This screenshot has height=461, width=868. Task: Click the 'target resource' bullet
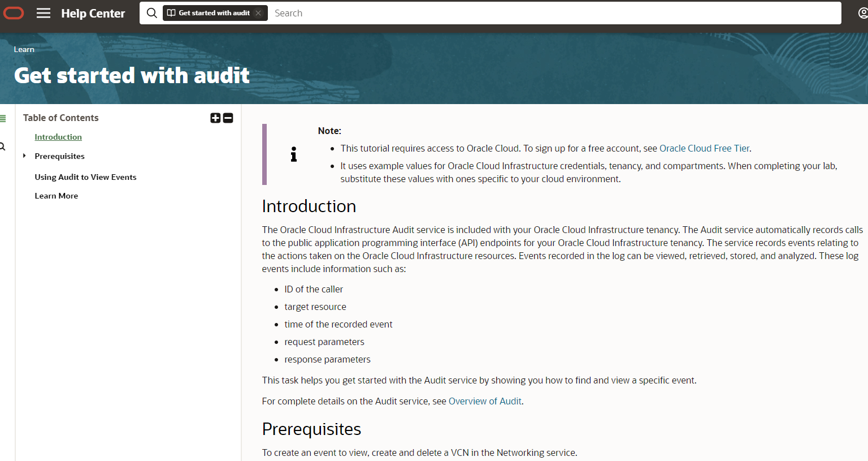click(x=315, y=307)
